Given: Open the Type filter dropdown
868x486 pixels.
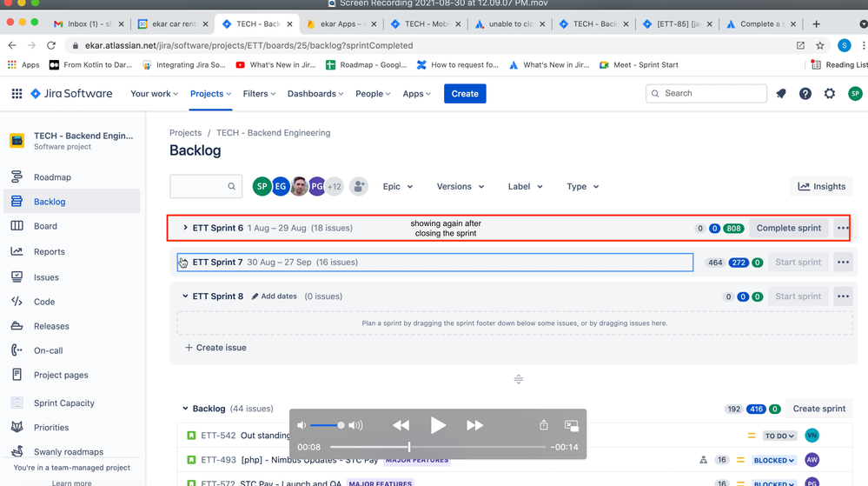Looking at the screenshot, I should click(582, 187).
